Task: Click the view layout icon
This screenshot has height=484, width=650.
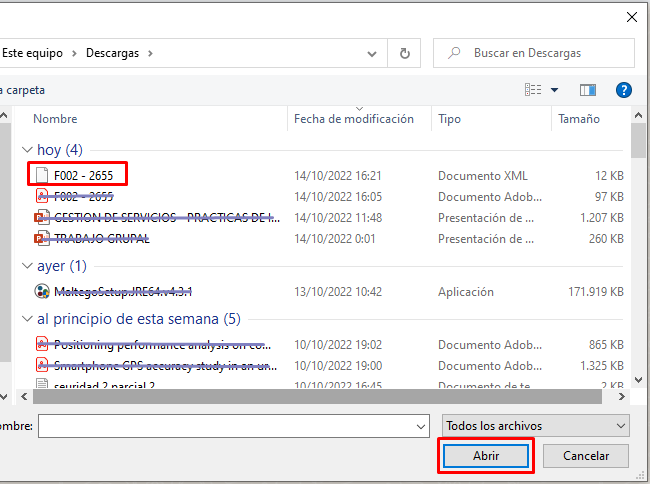Action: pos(533,90)
